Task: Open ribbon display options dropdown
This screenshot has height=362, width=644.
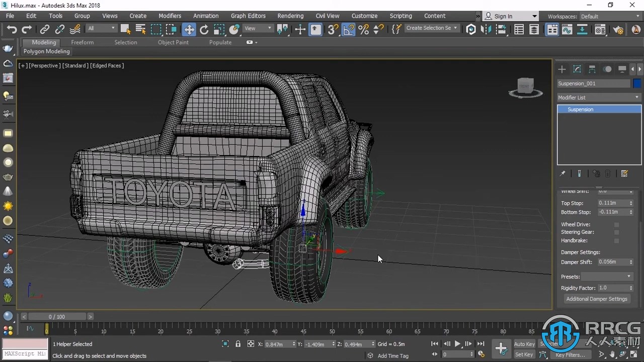Action: (252, 42)
